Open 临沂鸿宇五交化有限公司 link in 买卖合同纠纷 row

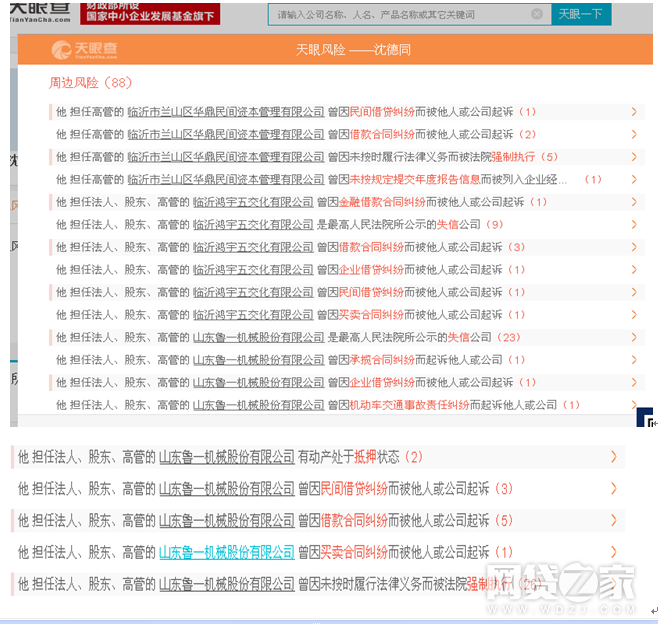tap(253, 315)
